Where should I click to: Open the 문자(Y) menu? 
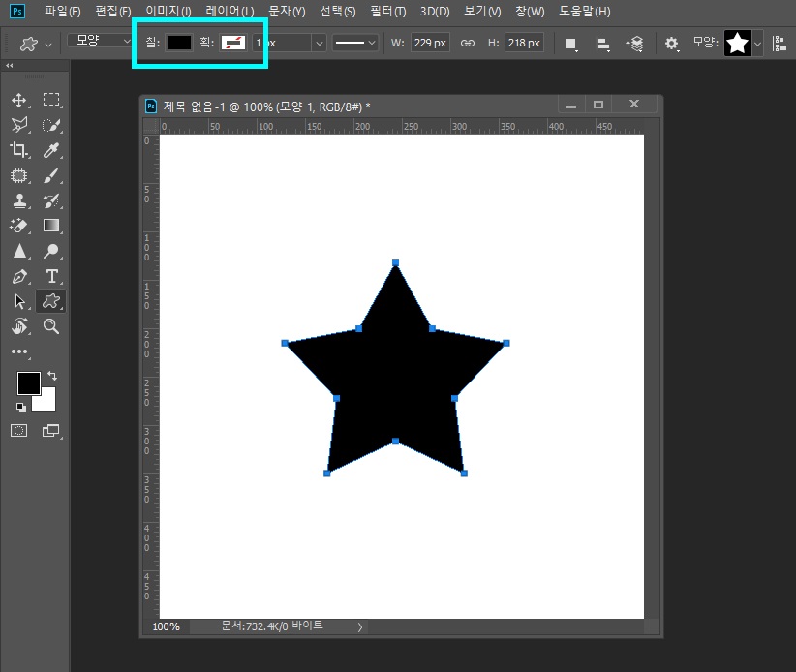pos(287,12)
